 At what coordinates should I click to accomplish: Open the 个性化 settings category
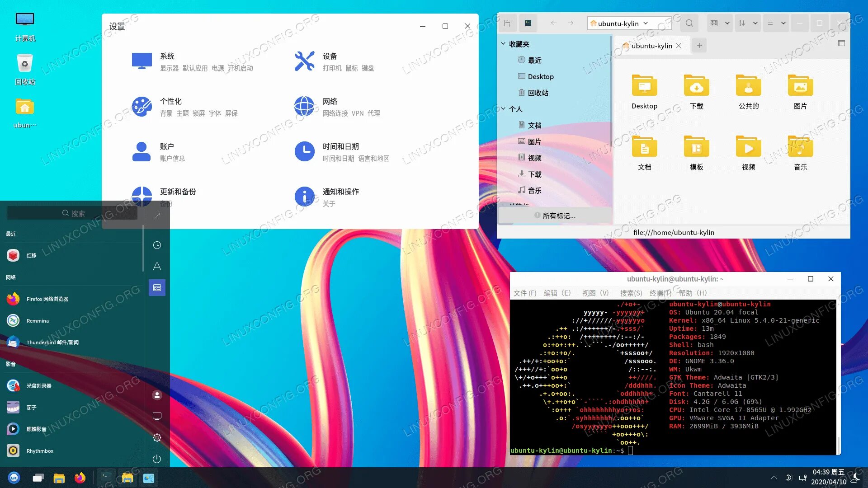pyautogui.click(x=171, y=102)
